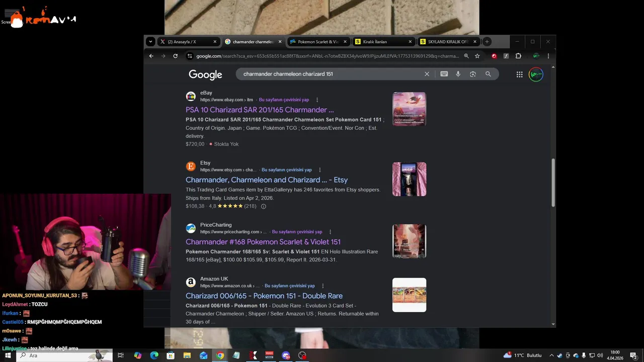Open the Steam tray icon

[559, 355]
